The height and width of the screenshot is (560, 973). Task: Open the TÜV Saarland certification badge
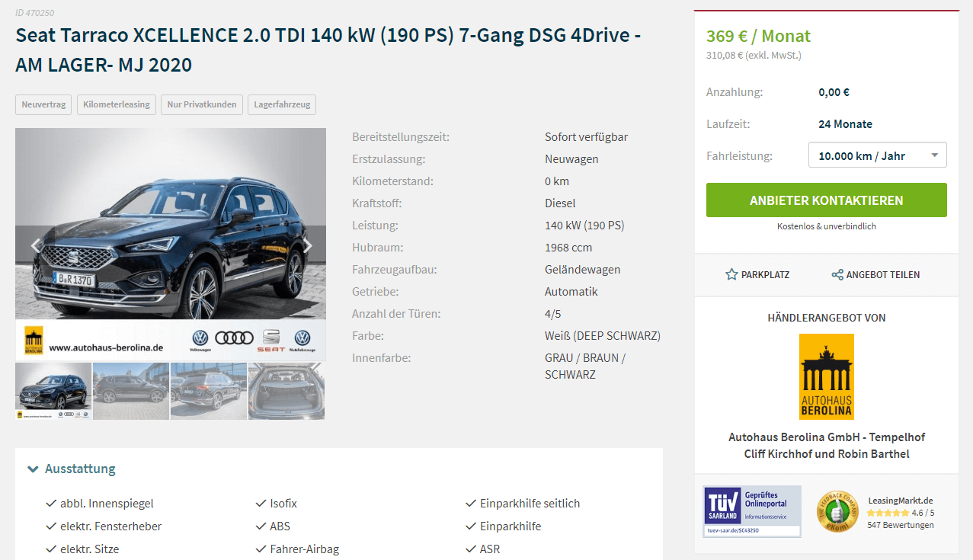(752, 511)
